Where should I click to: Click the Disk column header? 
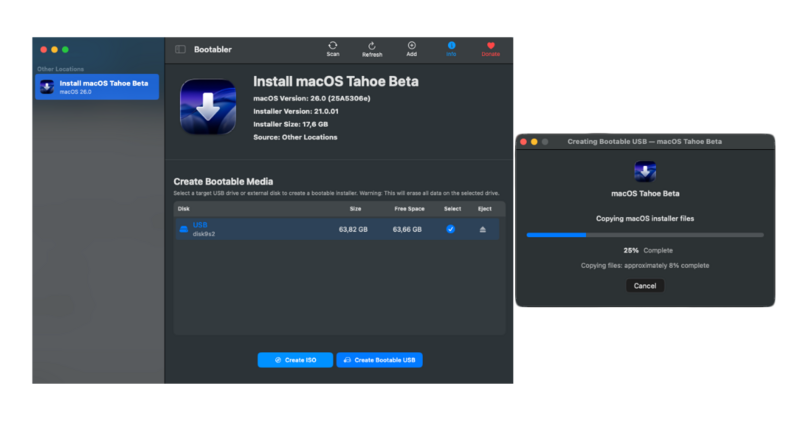point(184,209)
